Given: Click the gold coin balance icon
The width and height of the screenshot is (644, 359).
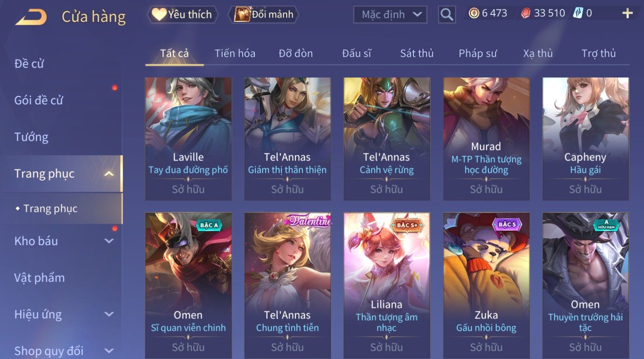Looking at the screenshot, I should pos(473,13).
